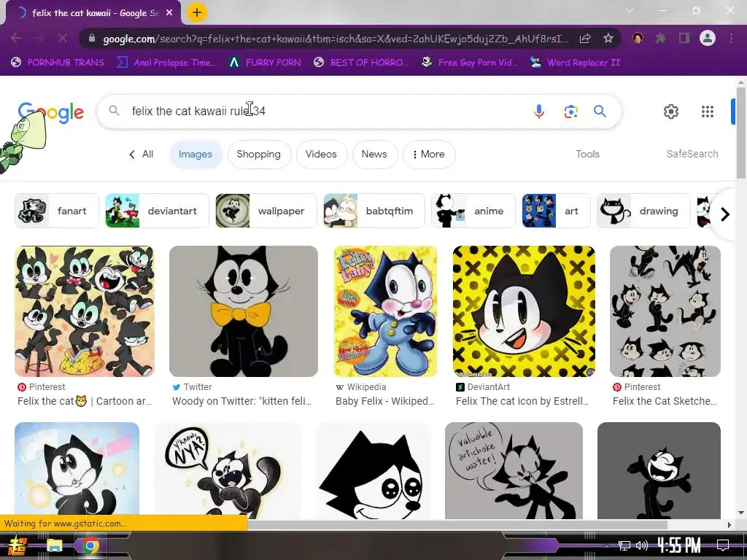Open the extensions puzzle icon
The height and width of the screenshot is (560, 747).
(661, 38)
